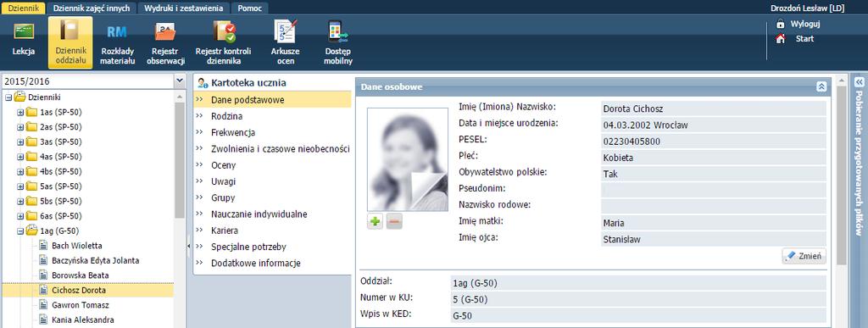Click the Zmień button
The height and width of the screenshot is (328, 868).
tap(804, 256)
